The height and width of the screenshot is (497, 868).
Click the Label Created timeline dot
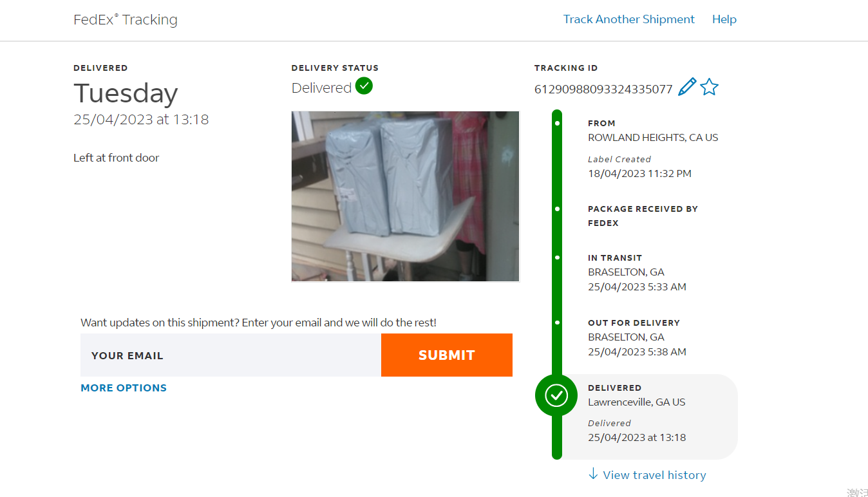click(557, 123)
